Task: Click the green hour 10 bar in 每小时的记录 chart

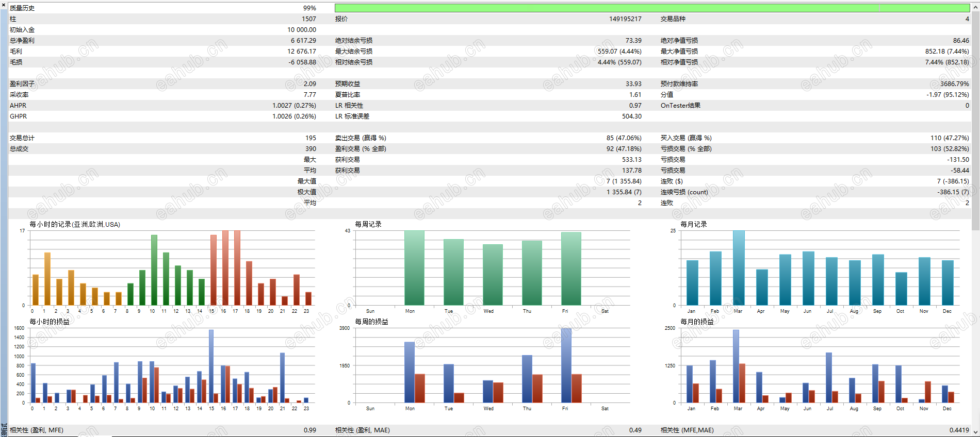Action: click(x=154, y=270)
